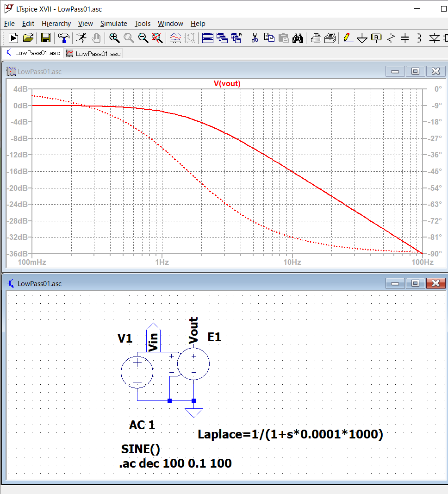Click the Zoom to Fit icon
448x494 pixels.
pos(157,38)
